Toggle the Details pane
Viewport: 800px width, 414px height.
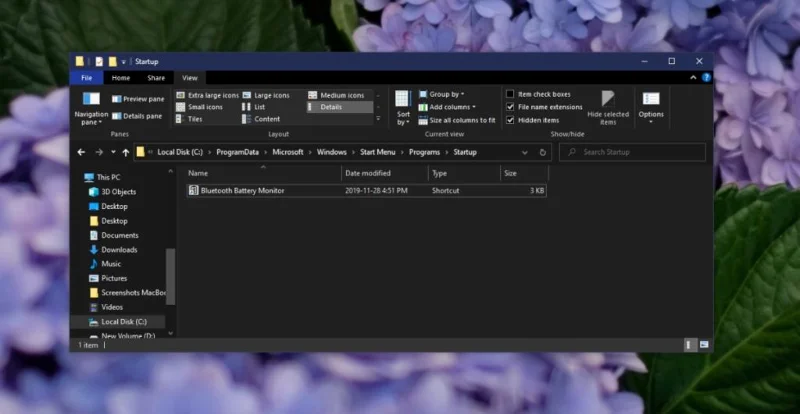coord(137,116)
